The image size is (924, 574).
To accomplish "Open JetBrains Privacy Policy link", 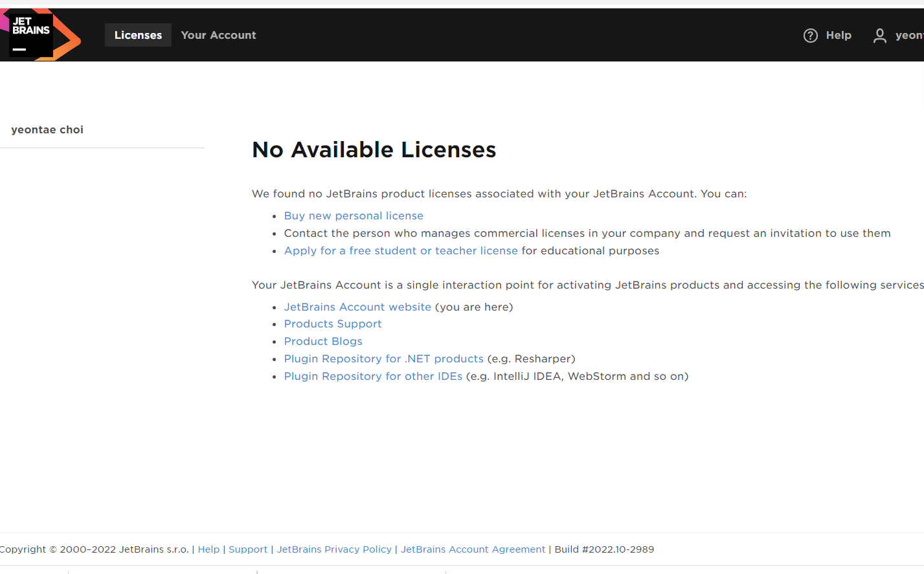I will (334, 549).
